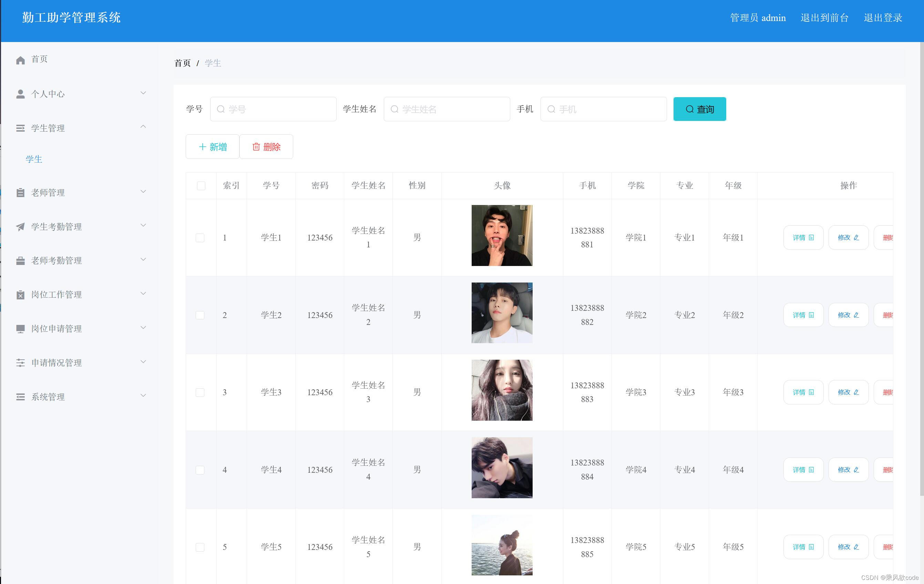
Task: Check the checkbox for 学生3 row
Action: 200,392
